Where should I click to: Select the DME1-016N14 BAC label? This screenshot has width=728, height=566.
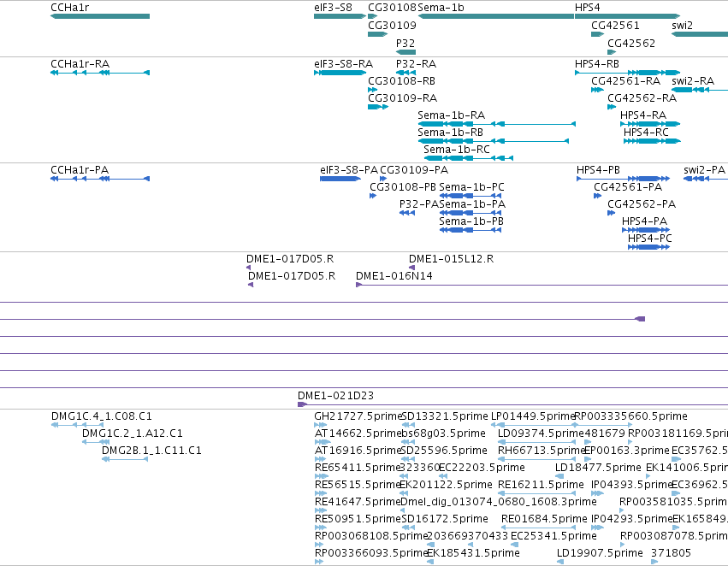click(394, 276)
